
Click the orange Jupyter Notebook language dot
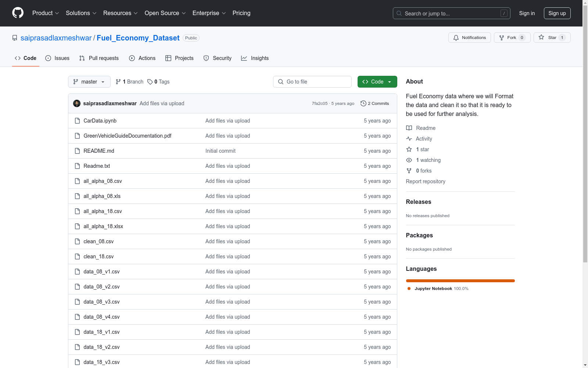click(409, 289)
